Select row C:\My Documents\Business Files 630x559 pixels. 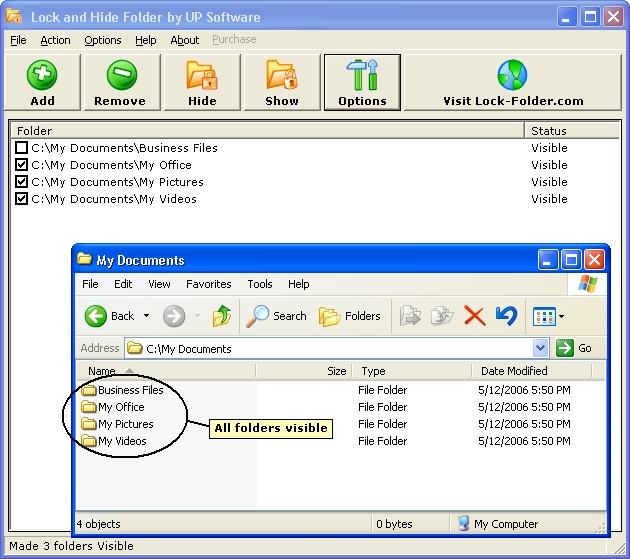coord(315,148)
